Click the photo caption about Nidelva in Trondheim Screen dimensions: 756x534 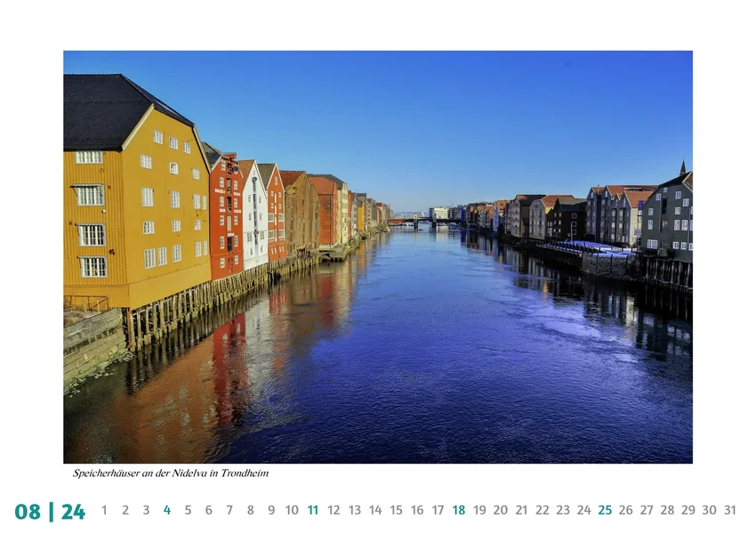(x=171, y=473)
